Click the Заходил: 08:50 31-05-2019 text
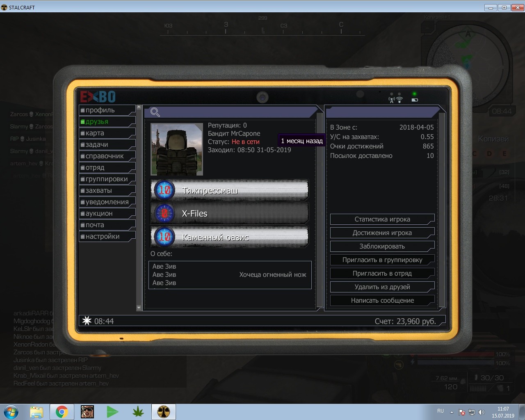 pyautogui.click(x=249, y=150)
